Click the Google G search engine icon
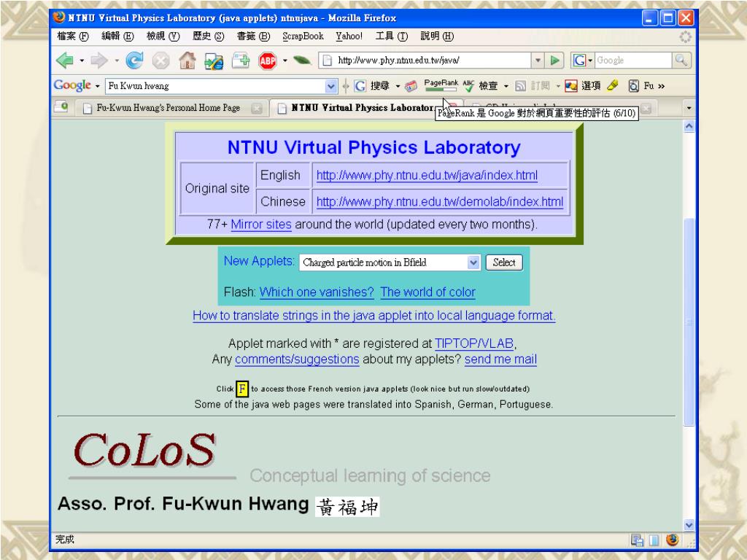The width and height of the screenshot is (747, 560). [x=579, y=60]
